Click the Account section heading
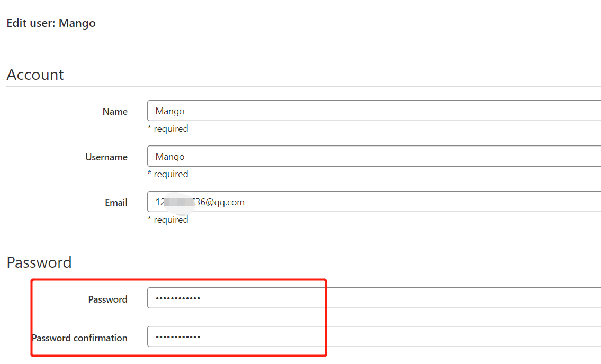 click(35, 74)
